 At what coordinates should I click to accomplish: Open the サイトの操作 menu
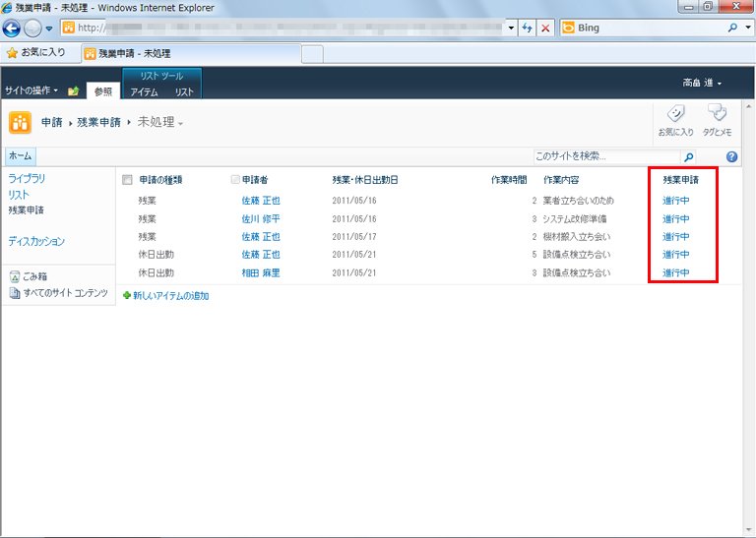[31, 90]
